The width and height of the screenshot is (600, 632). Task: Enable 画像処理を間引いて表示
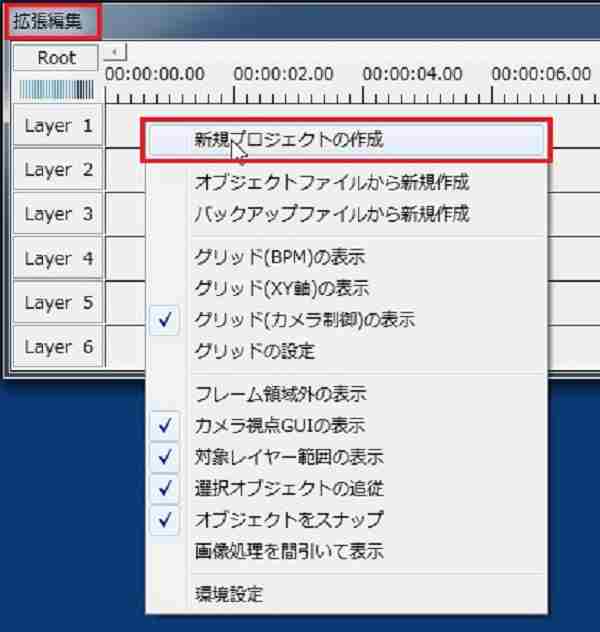[347, 551]
